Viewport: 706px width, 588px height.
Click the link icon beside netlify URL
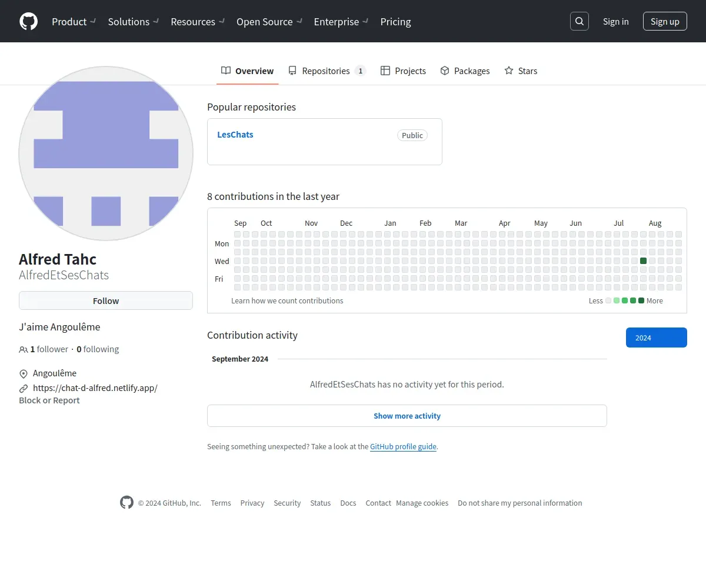24,389
